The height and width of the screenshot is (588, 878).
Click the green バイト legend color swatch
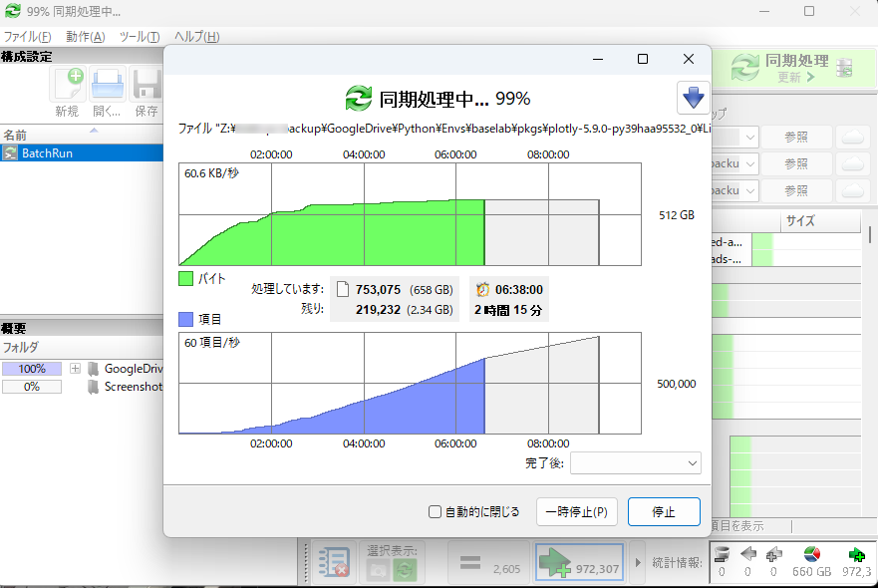186,279
